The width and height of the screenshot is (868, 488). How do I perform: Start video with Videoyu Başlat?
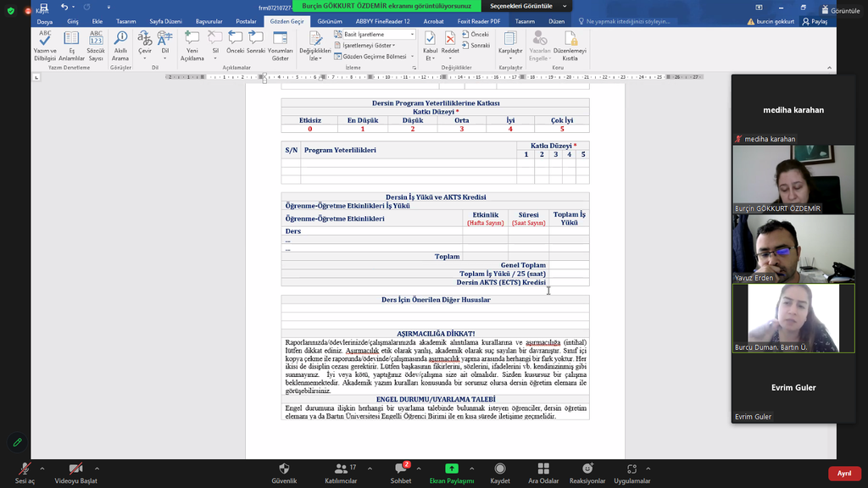[x=75, y=469]
